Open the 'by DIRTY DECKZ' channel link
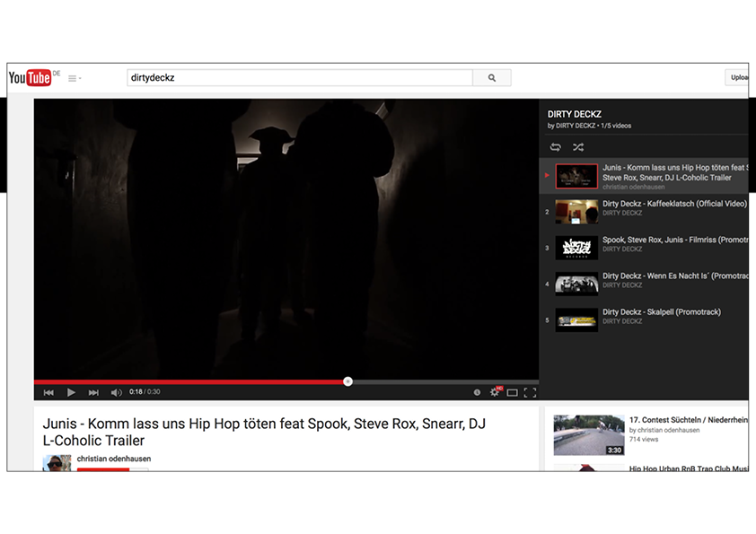Viewport: 756px width, 534px height. (571, 126)
